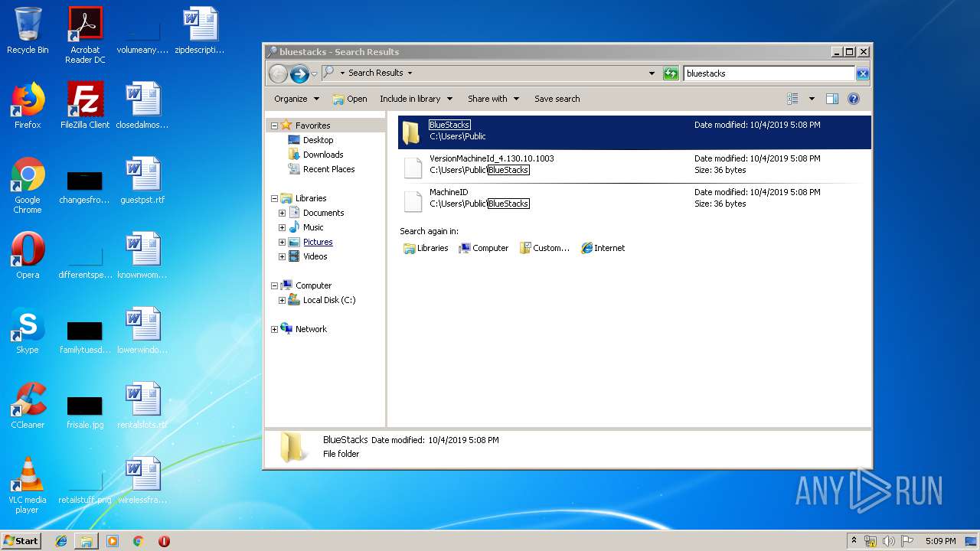Open view options dropdown arrow
This screenshot has width=980, height=551.
click(x=812, y=99)
